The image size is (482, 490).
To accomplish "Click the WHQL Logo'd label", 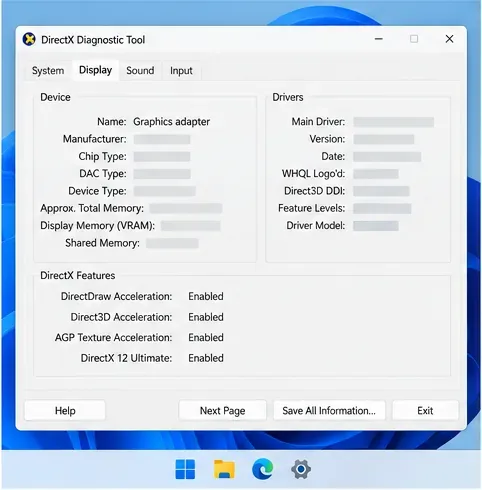I will coord(314,174).
